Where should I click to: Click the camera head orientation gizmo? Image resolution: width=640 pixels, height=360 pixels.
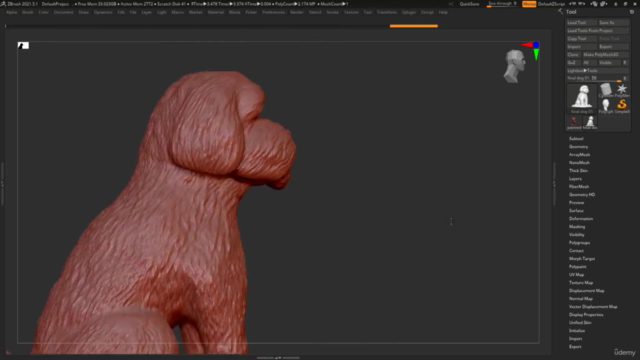[x=514, y=66]
